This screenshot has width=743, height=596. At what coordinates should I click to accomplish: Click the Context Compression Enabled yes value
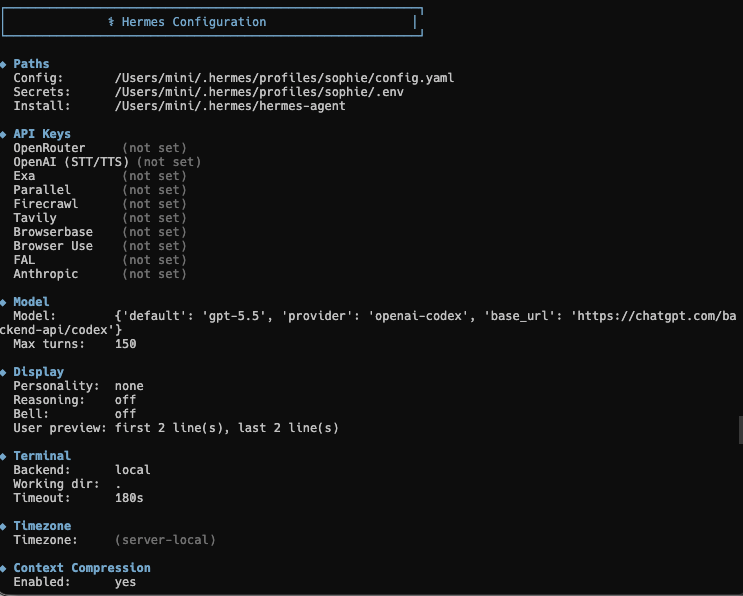point(125,582)
